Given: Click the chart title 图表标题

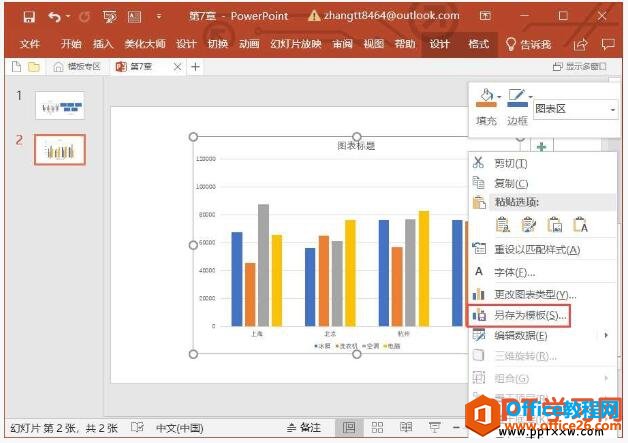Looking at the screenshot, I should pyautogui.click(x=356, y=146).
